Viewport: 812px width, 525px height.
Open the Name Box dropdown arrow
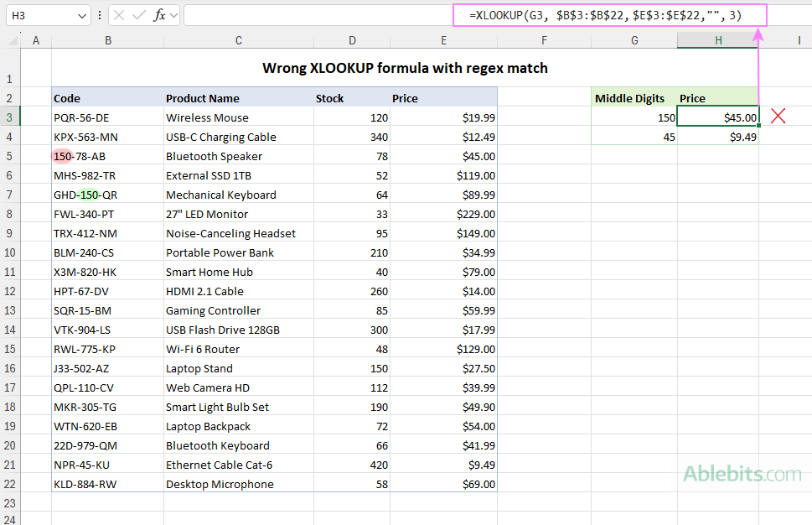[x=81, y=14]
